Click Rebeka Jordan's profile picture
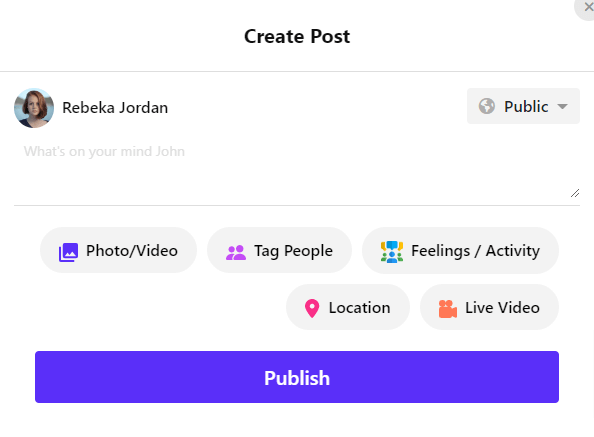 [34, 108]
